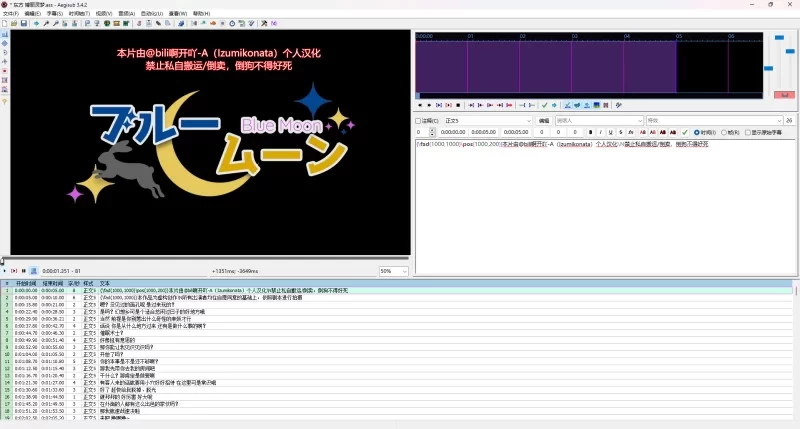Image resolution: width=800 pixels, height=429 pixels.
Task: Play audio selection
Action: click(439, 105)
